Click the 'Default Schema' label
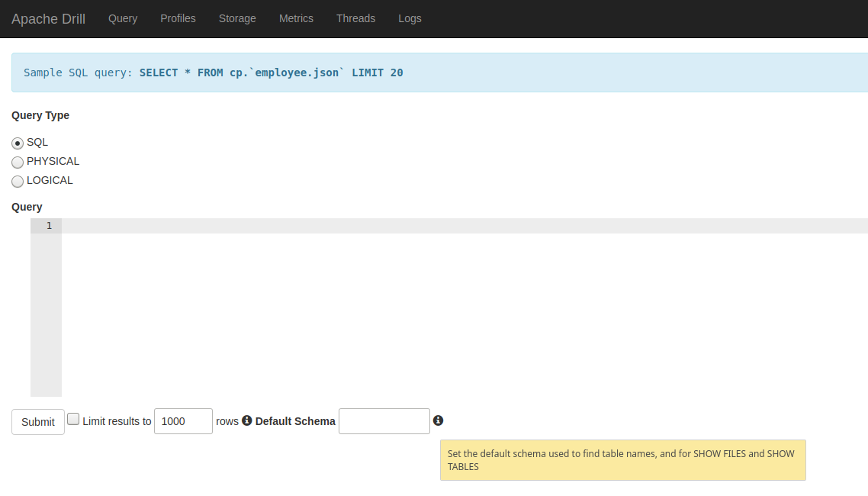 [295, 421]
